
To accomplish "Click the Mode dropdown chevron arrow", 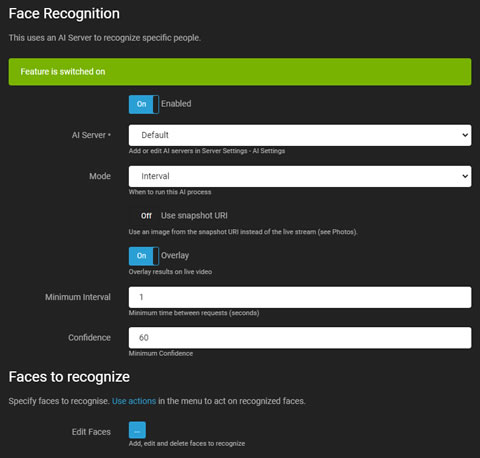I will pos(465,176).
